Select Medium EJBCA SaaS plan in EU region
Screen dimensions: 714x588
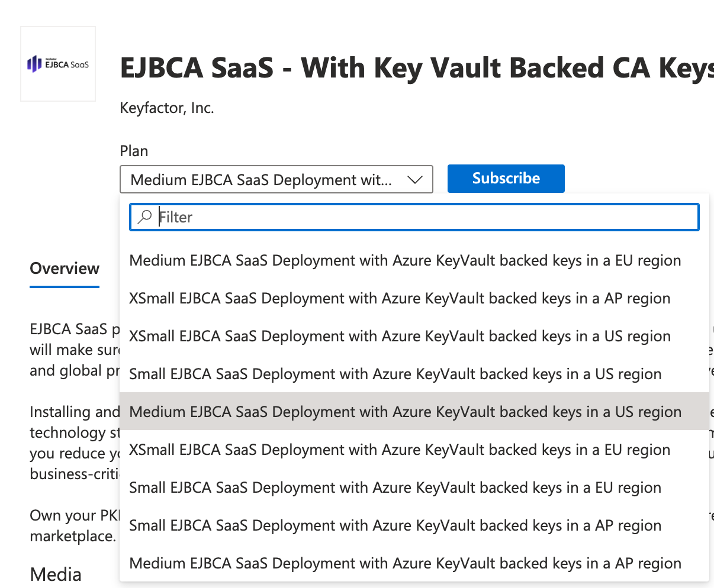pyautogui.click(x=404, y=260)
